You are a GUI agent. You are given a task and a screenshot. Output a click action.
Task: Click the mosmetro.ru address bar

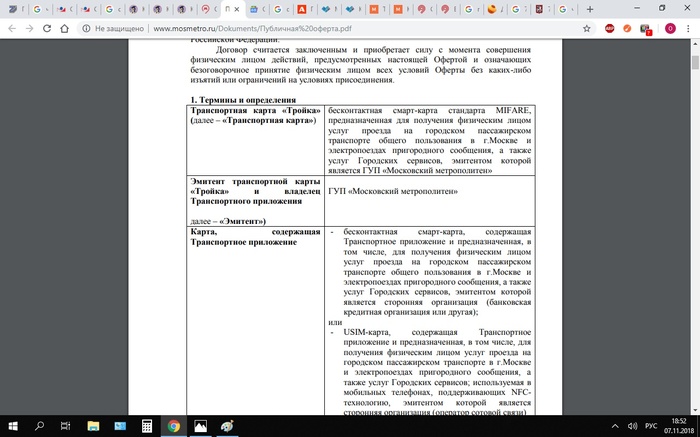(x=300, y=29)
